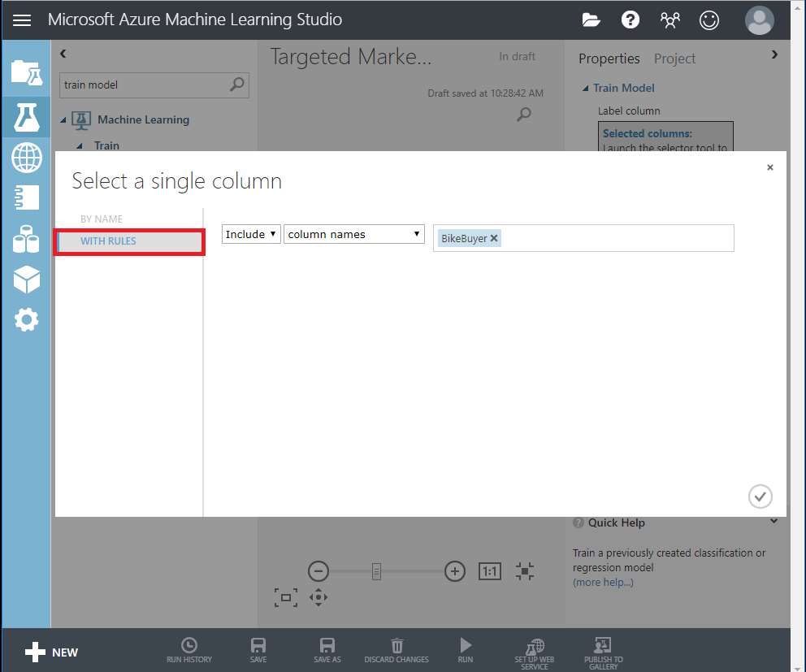Open the hamburger navigation menu

[22, 20]
